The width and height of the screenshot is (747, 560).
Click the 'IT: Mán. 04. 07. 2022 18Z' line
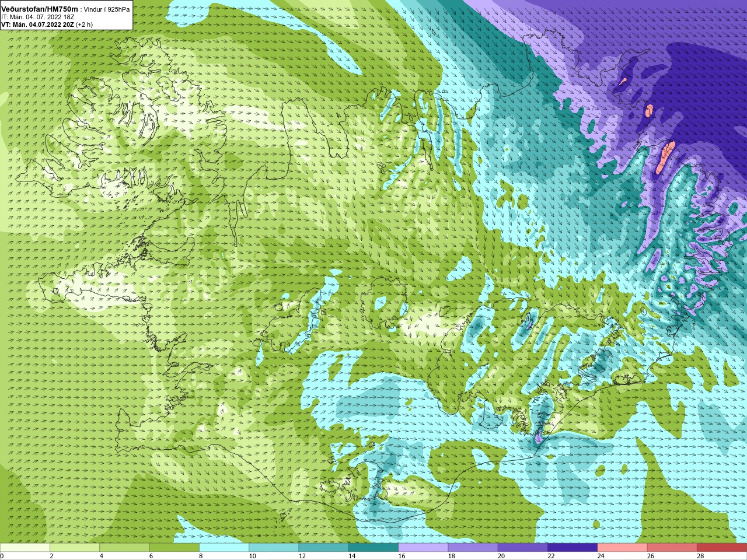[37, 17]
